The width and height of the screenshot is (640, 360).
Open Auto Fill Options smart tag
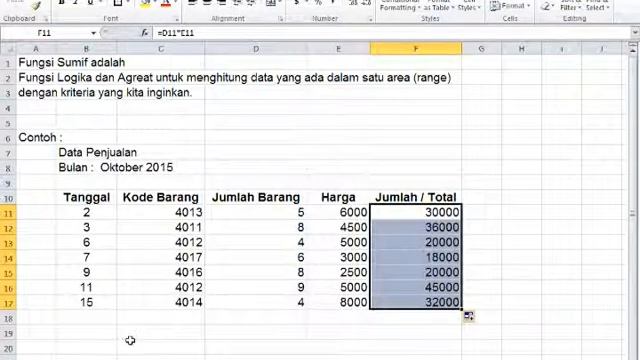469,316
